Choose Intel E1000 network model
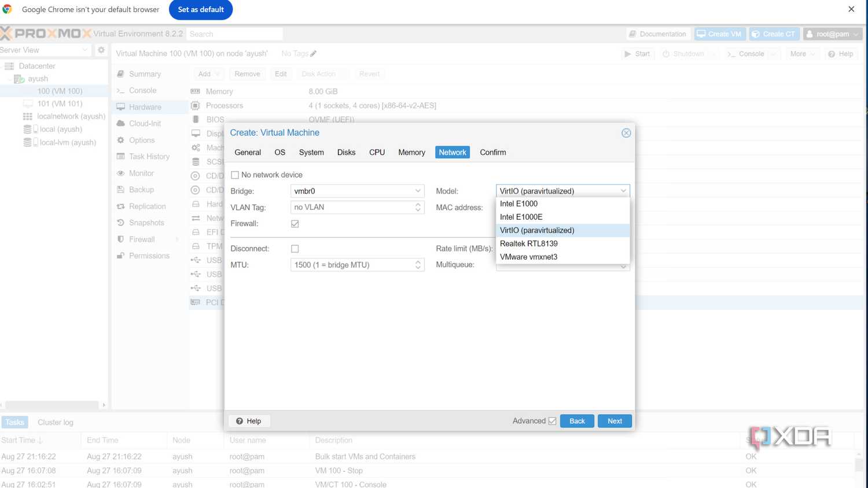 [562, 204]
